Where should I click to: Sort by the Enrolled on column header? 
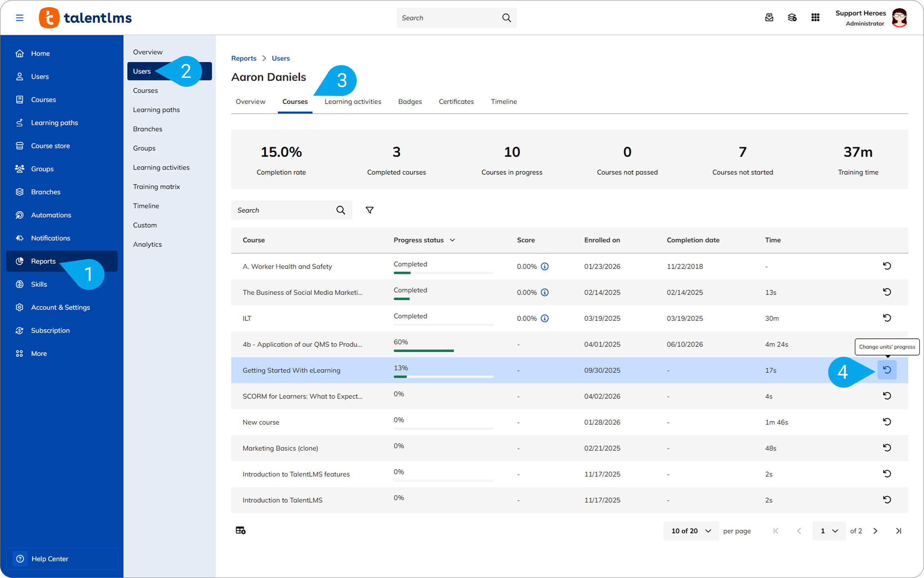[602, 240]
